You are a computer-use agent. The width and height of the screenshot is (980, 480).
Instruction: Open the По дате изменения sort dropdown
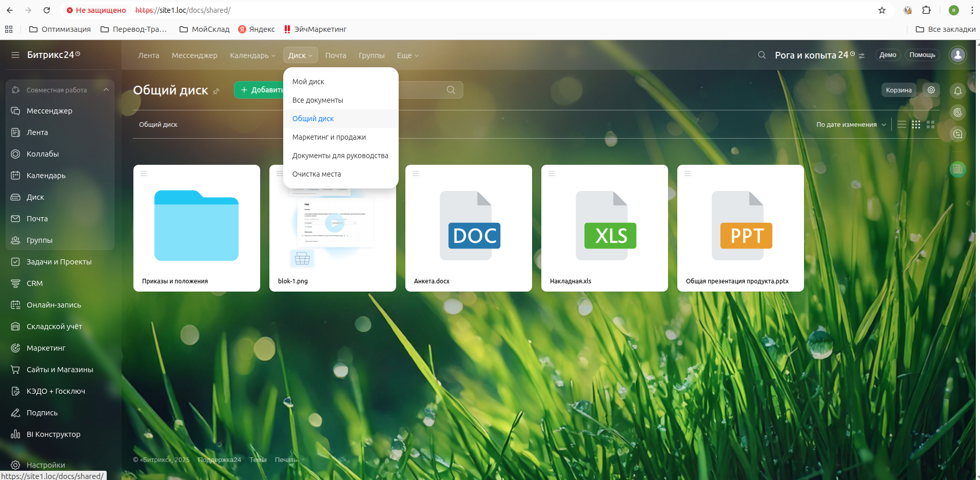tap(851, 124)
